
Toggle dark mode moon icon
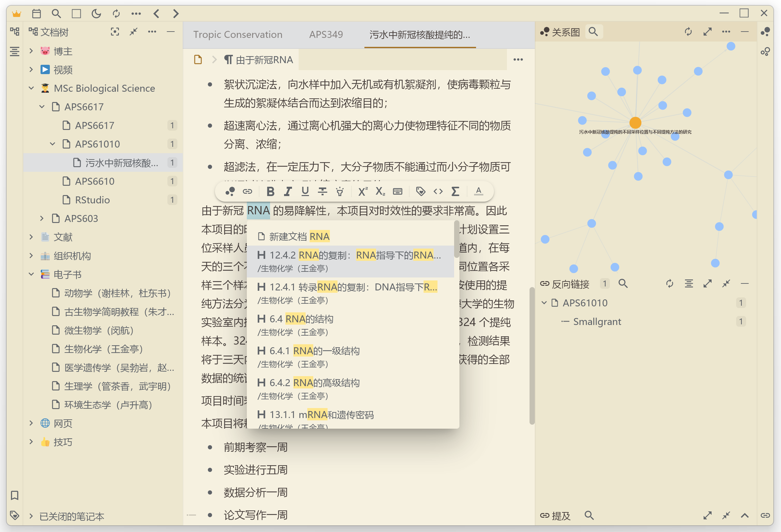coord(96,13)
